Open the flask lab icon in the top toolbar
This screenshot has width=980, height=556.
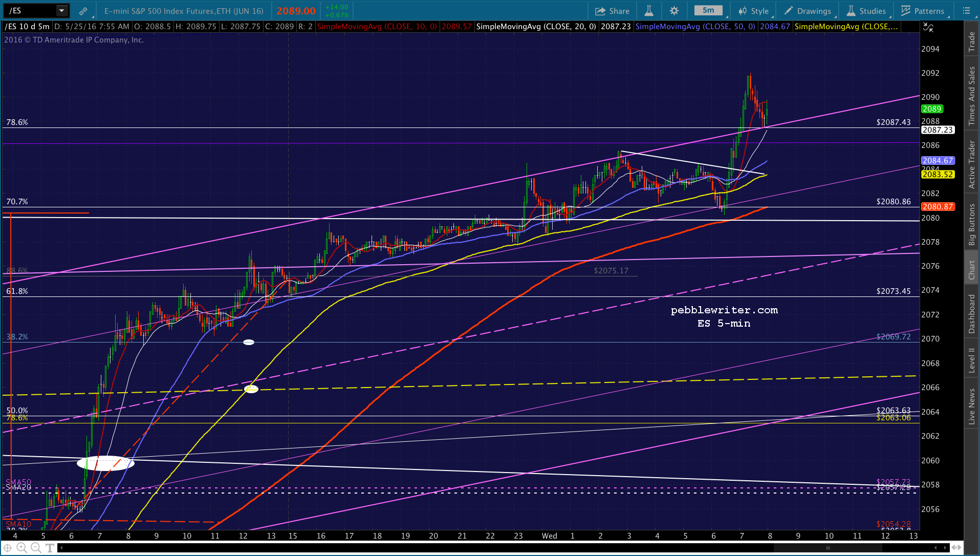[648, 11]
